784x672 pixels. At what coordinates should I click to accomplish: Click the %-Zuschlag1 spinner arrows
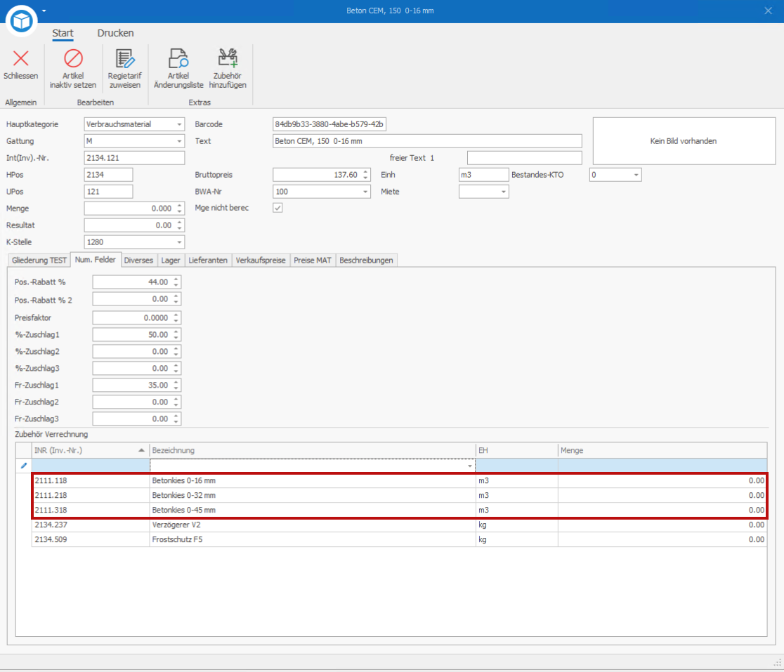(x=176, y=335)
